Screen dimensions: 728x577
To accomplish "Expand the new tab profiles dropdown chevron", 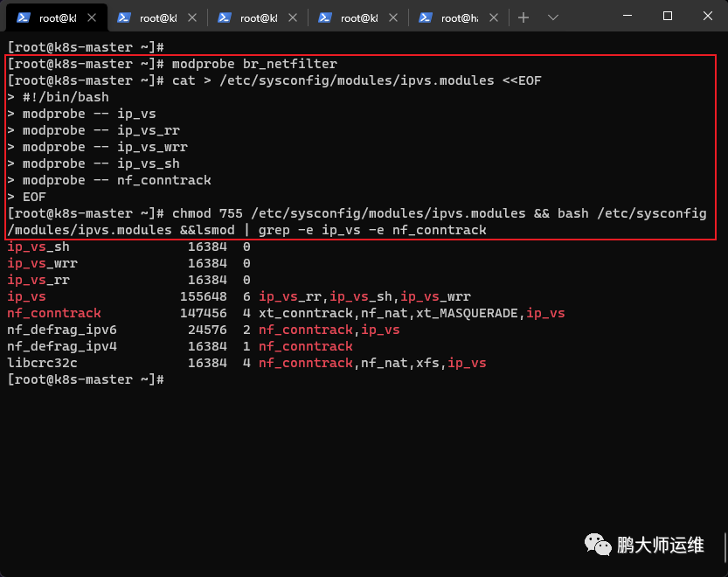I will click(x=552, y=17).
